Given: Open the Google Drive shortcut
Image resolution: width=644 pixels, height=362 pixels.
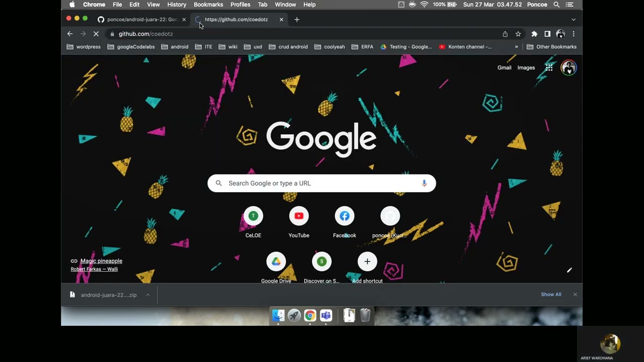Looking at the screenshot, I should tap(276, 267).
